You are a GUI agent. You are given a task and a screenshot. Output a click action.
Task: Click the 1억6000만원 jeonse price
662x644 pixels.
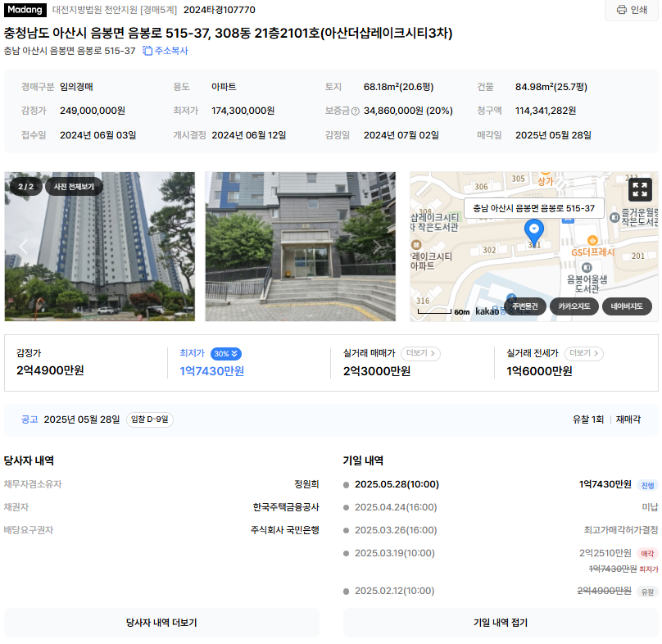pyautogui.click(x=539, y=371)
